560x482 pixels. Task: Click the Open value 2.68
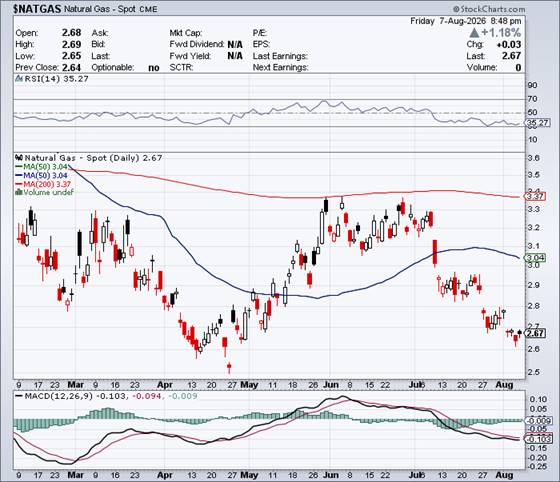[71, 32]
